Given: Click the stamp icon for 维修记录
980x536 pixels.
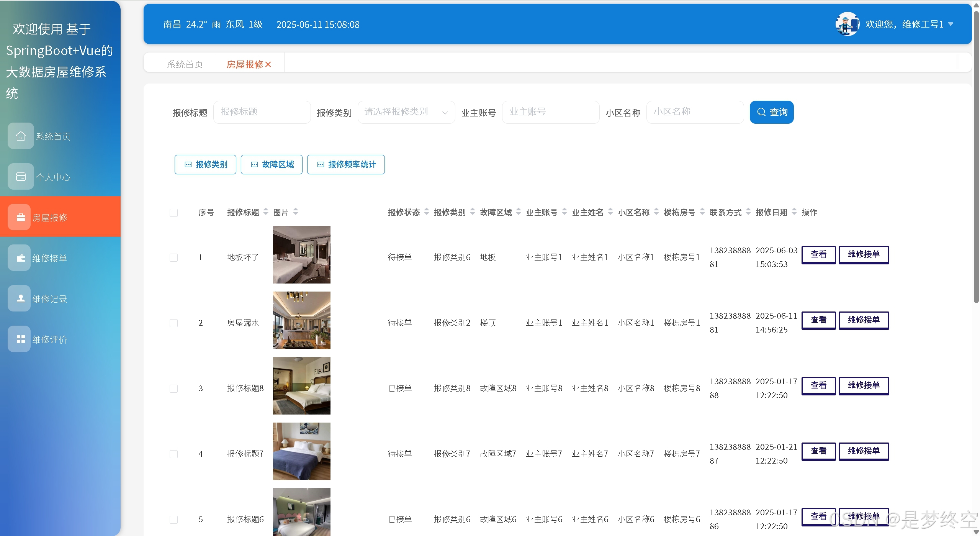Looking at the screenshot, I should (x=21, y=298).
